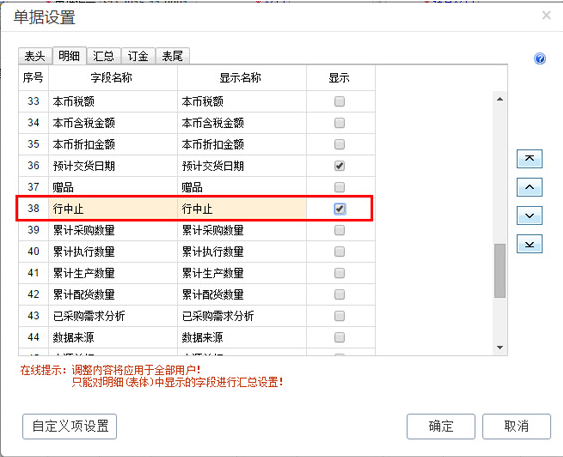The width and height of the screenshot is (563, 457).
Task: Move selected row down one position
Action: pos(529,215)
